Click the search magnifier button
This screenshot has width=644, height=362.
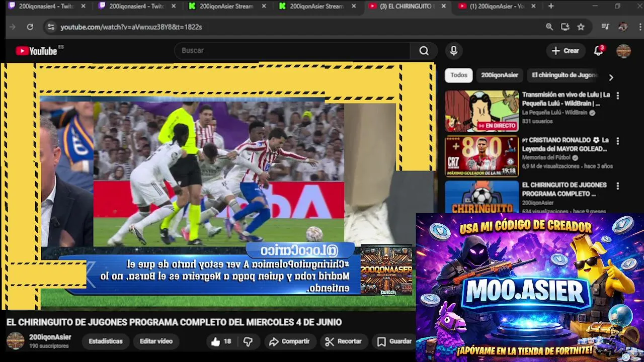(x=424, y=50)
